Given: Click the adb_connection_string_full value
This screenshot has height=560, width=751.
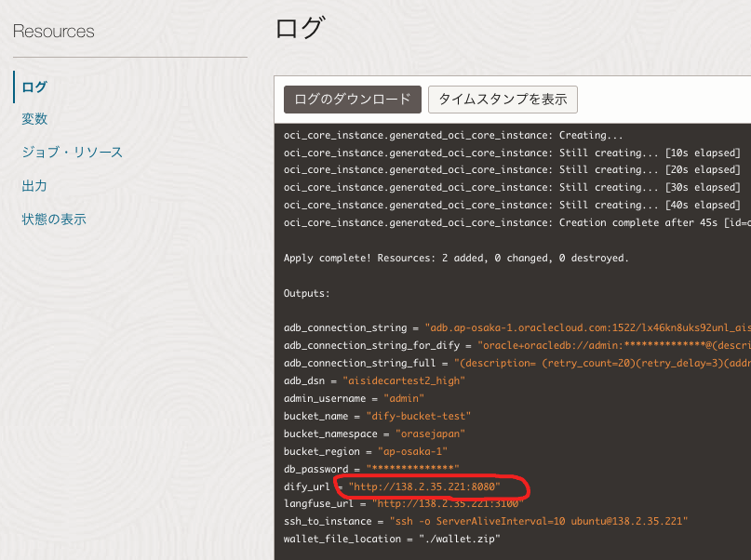Looking at the screenshot, I should (602, 364).
